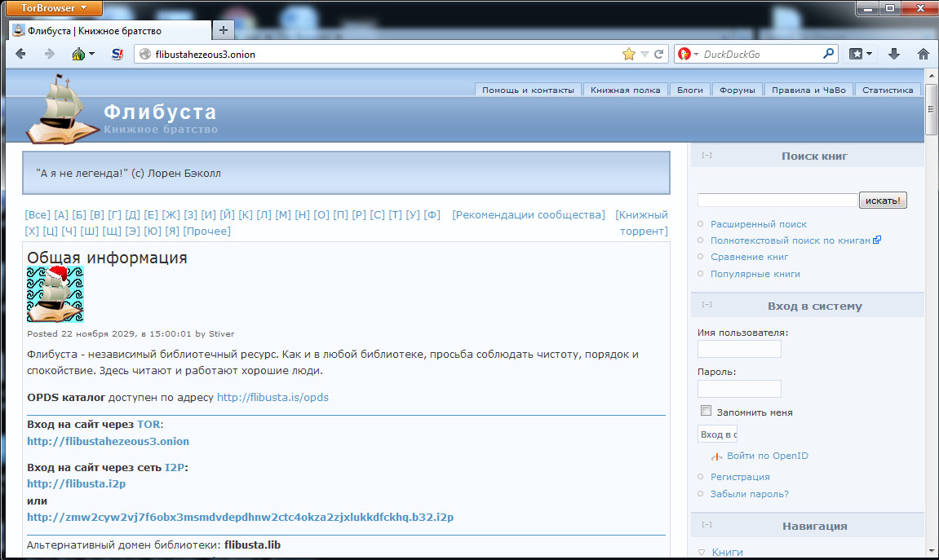This screenshot has height=560, width=939.
Task: Click the [Все] alphabet link
Action: pyautogui.click(x=38, y=214)
